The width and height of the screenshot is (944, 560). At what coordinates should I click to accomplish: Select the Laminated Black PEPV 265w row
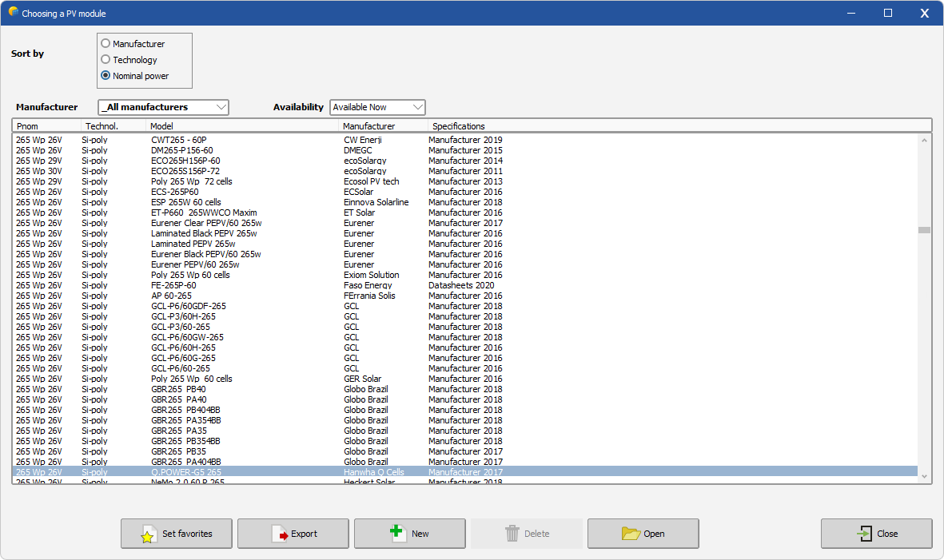[464, 233]
